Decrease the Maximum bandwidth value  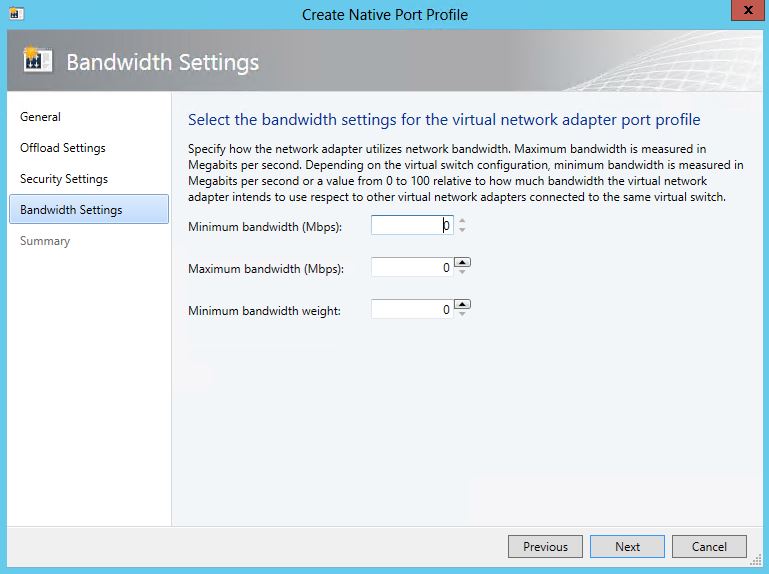coord(462,272)
